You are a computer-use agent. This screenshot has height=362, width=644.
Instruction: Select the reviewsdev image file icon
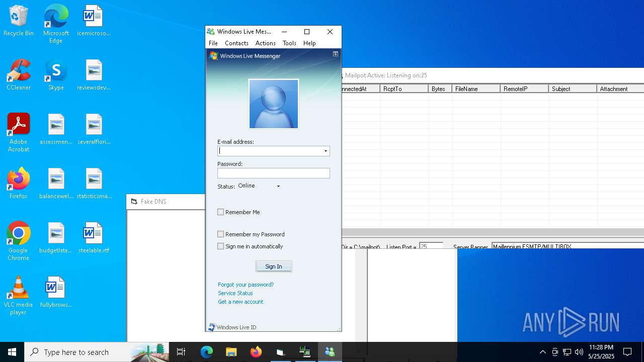click(94, 75)
